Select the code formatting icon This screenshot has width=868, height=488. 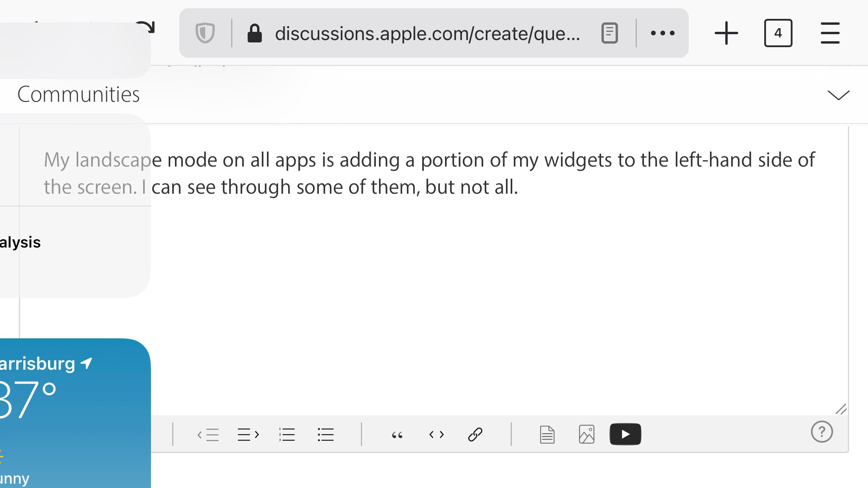click(x=436, y=434)
